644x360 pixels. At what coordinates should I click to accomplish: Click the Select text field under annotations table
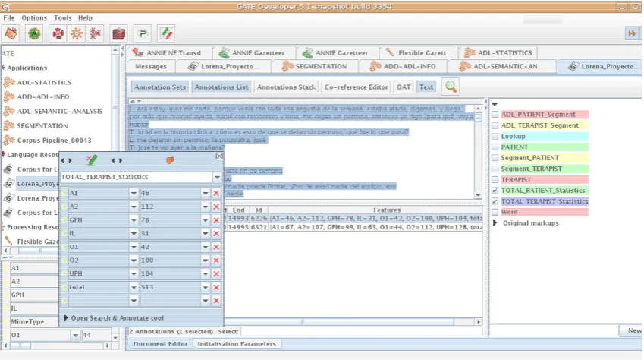coord(362,332)
